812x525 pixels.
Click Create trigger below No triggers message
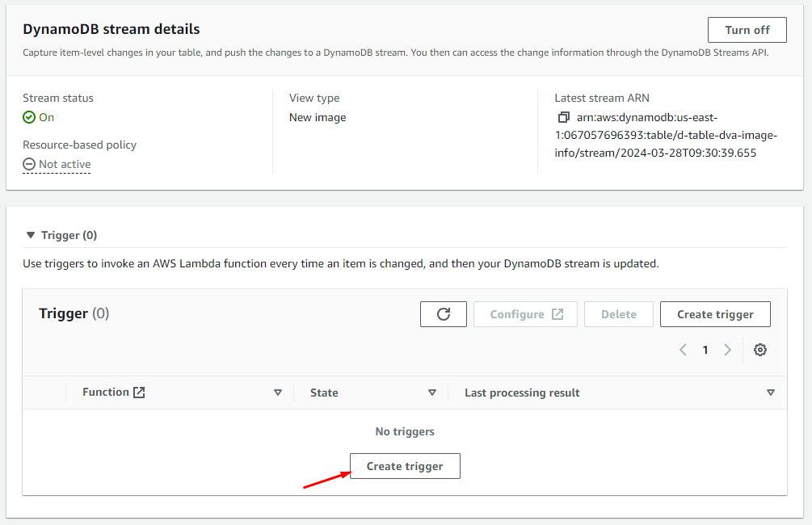pos(405,466)
